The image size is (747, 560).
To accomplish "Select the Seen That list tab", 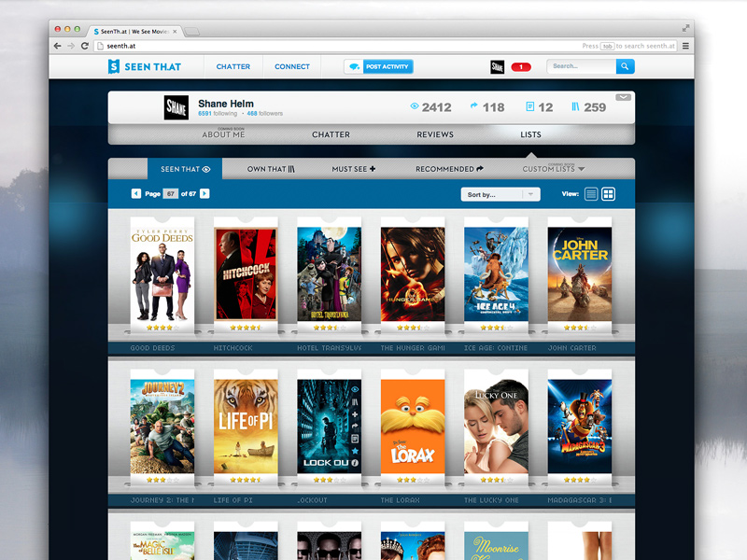I will tap(185, 169).
